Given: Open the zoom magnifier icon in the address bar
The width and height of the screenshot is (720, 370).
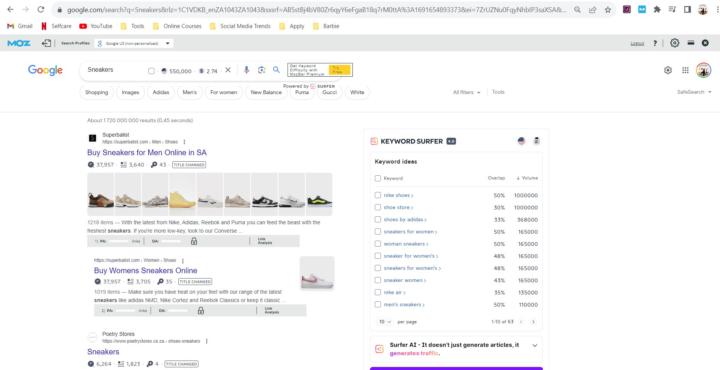Looking at the screenshot, I should point(578,9).
